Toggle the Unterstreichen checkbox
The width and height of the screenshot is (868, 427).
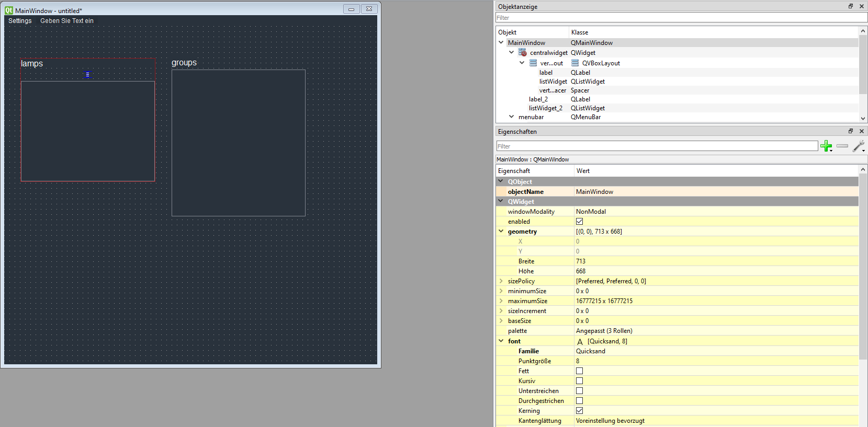point(579,391)
